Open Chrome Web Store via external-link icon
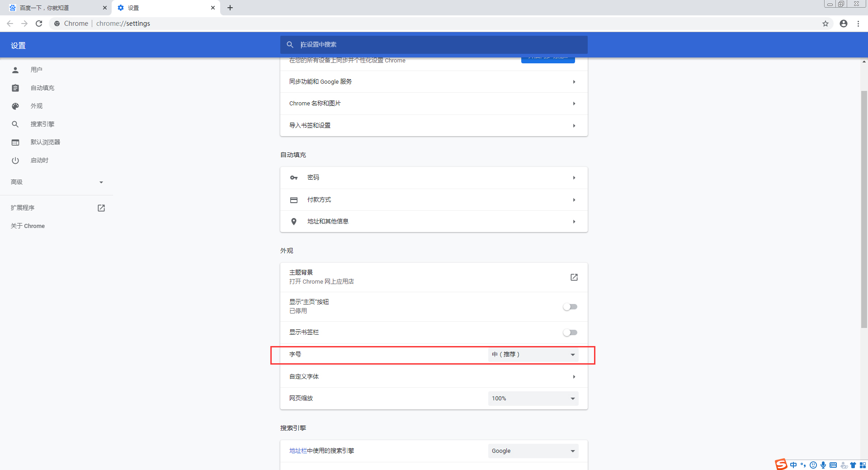868x470 pixels. tap(574, 277)
